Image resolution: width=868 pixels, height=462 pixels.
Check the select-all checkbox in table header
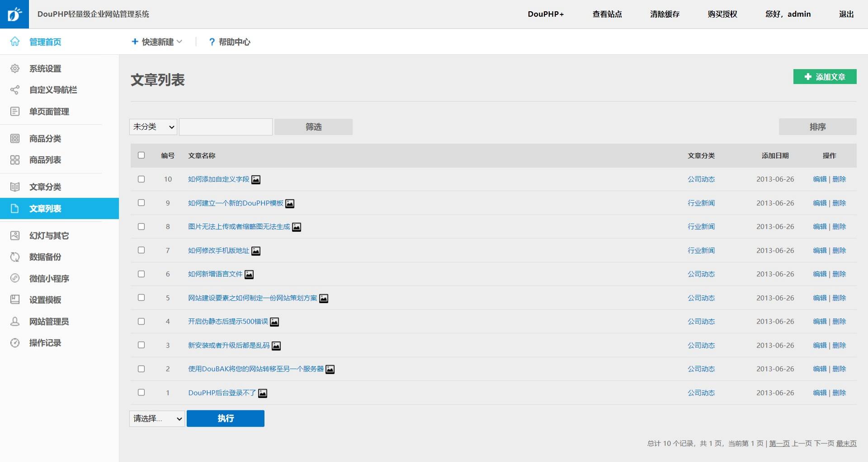[142, 155]
